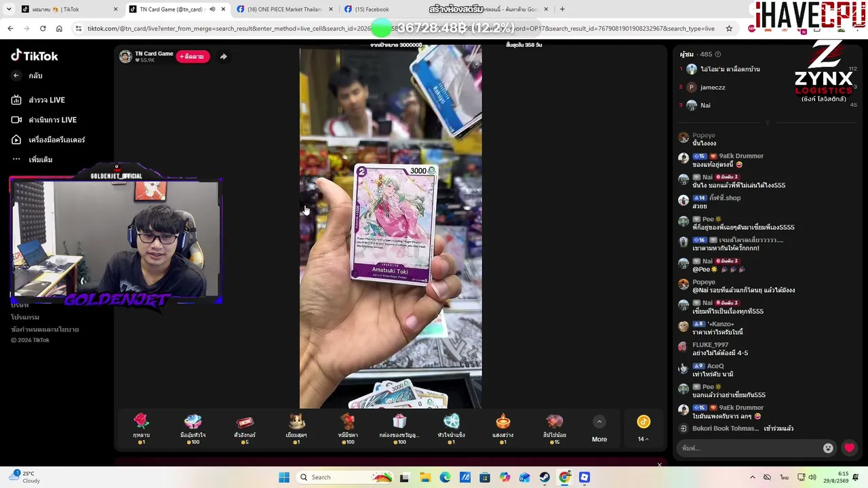Mute the TN Card Game tab audio
Image resolution: width=868 pixels, height=488 pixels.
212,9
